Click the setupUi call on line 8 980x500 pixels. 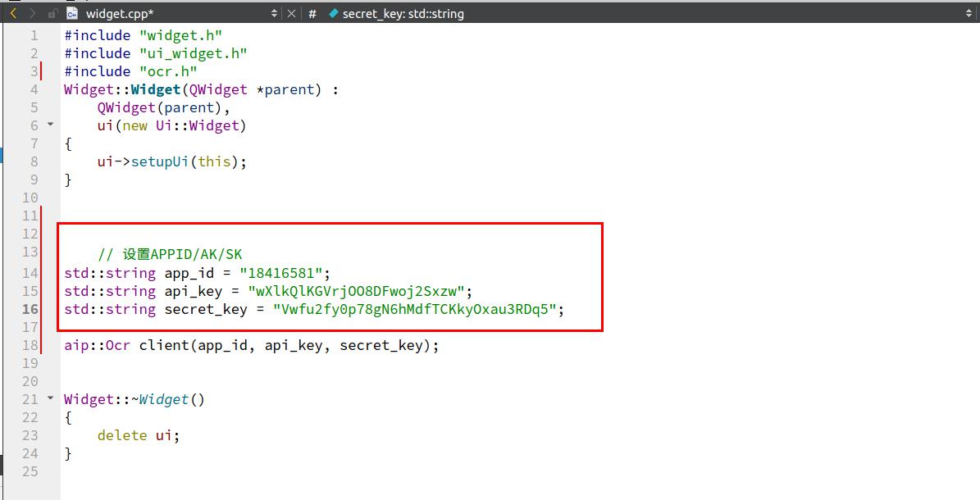coord(159,161)
